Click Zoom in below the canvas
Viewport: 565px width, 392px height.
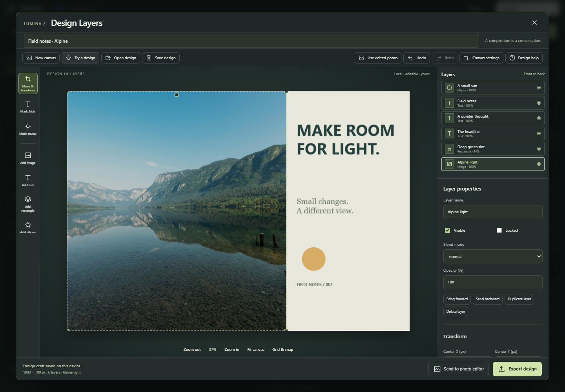(x=232, y=350)
